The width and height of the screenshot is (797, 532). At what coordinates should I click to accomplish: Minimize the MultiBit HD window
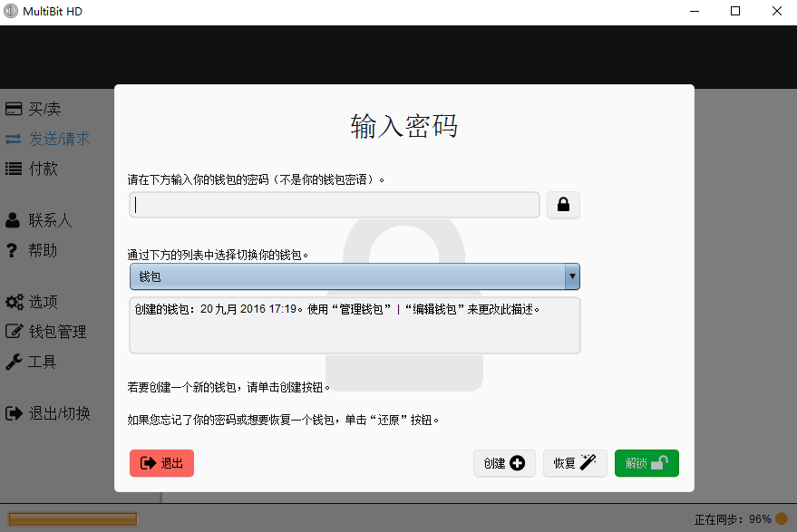point(695,11)
